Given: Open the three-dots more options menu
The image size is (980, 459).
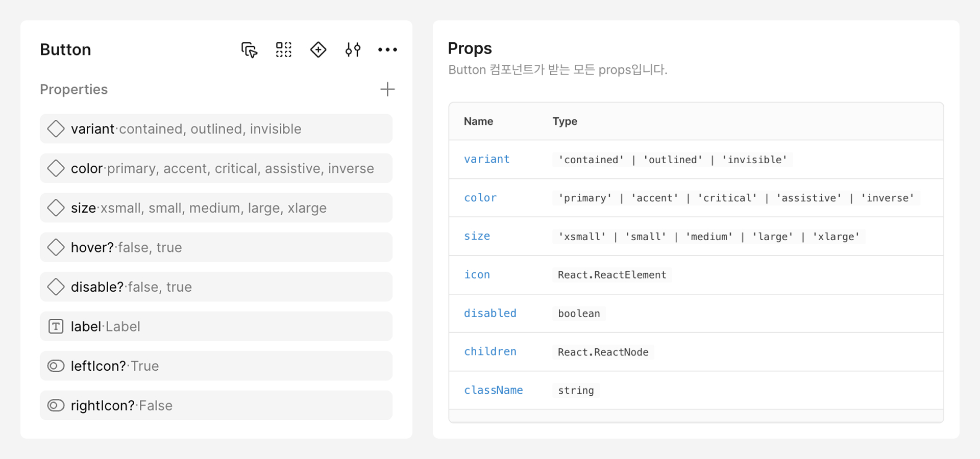Looking at the screenshot, I should point(387,50).
